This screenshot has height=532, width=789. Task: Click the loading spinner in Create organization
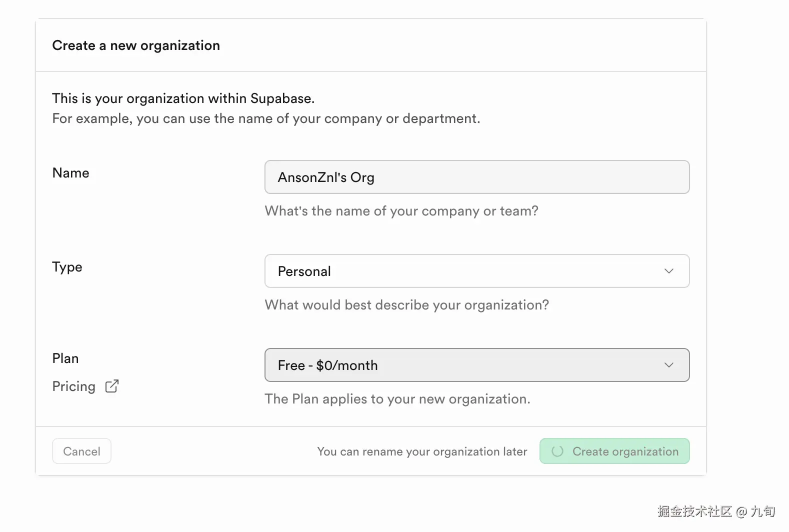tap(557, 451)
